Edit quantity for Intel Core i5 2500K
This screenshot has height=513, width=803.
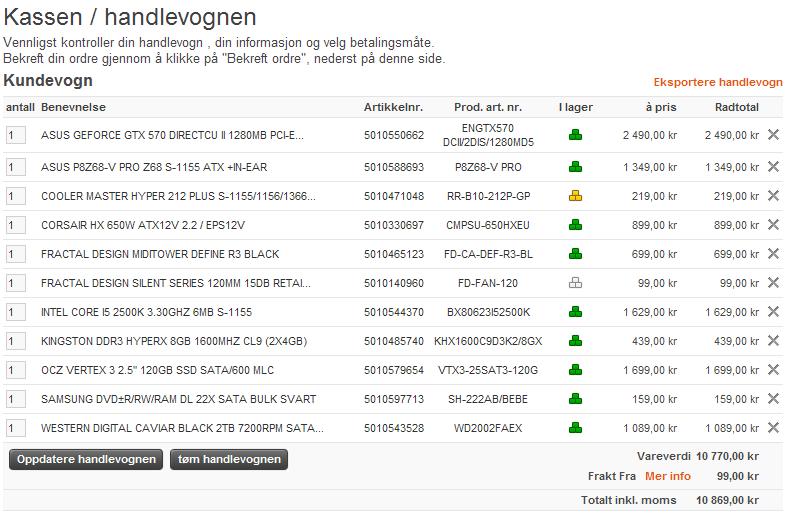(16, 312)
